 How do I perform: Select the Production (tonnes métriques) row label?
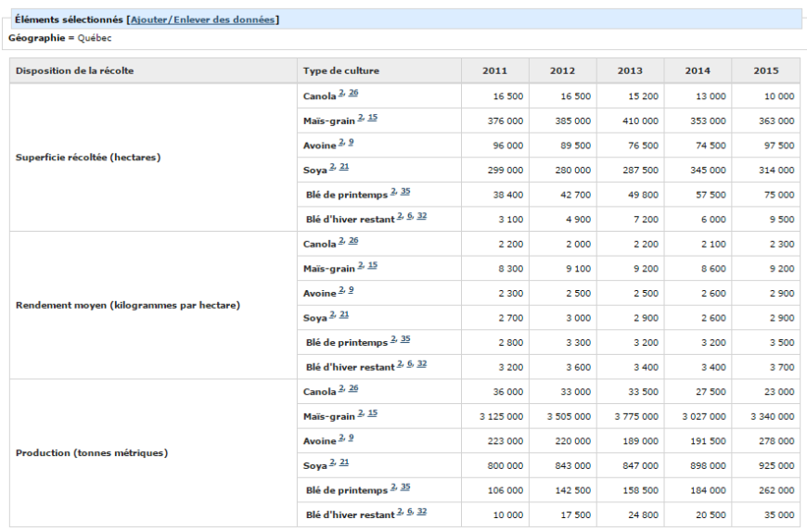point(91,453)
